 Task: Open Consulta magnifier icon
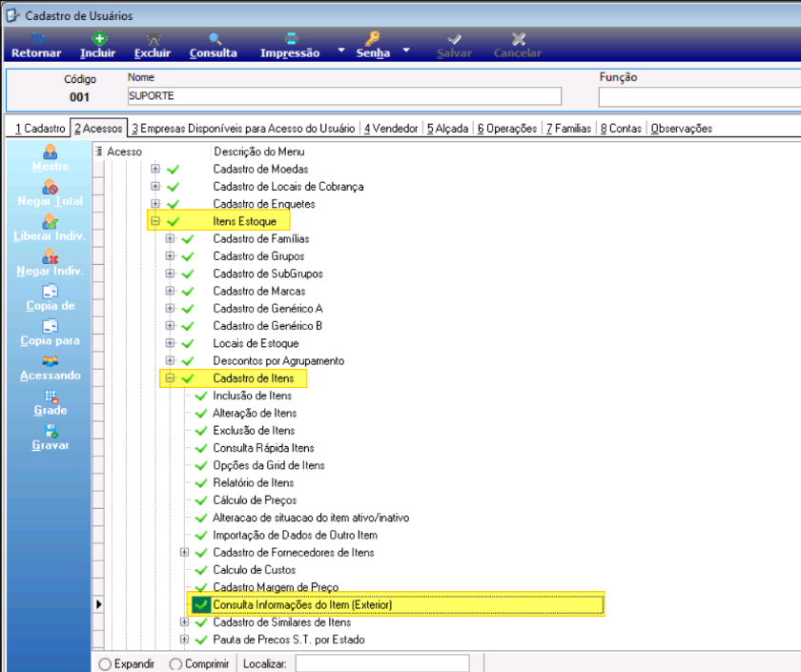pyautogui.click(x=215, y=39)
